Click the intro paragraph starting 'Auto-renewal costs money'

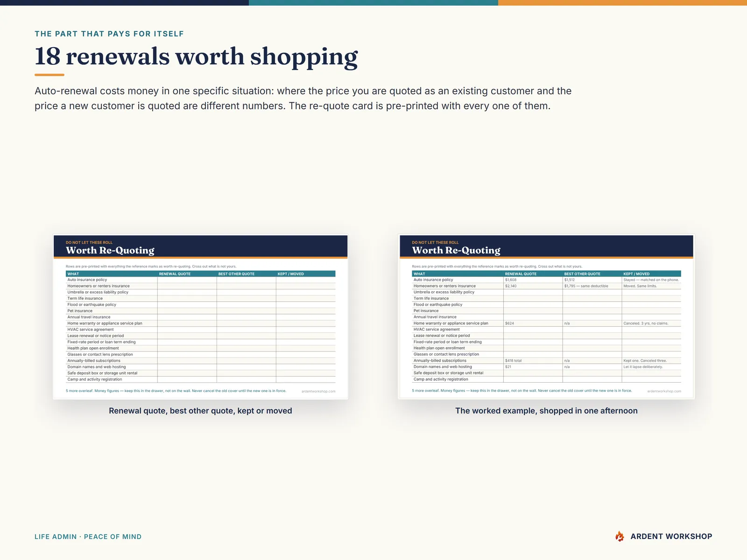[303, 98]
